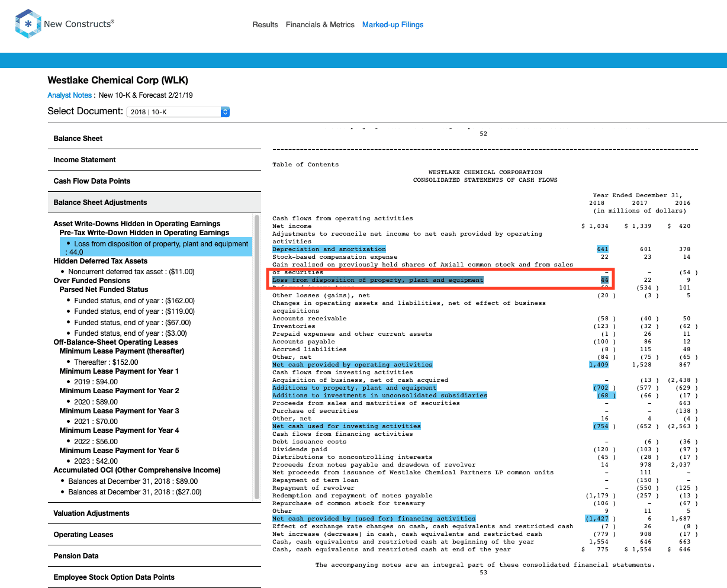Open the Analyst Notes link

click(70, 95)
